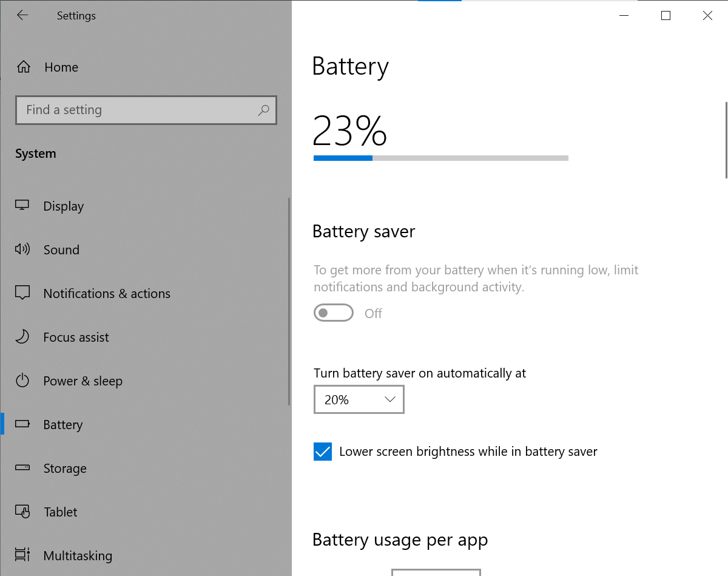
Task: Click the Power & sleep icon
Action: pos(22,381)
